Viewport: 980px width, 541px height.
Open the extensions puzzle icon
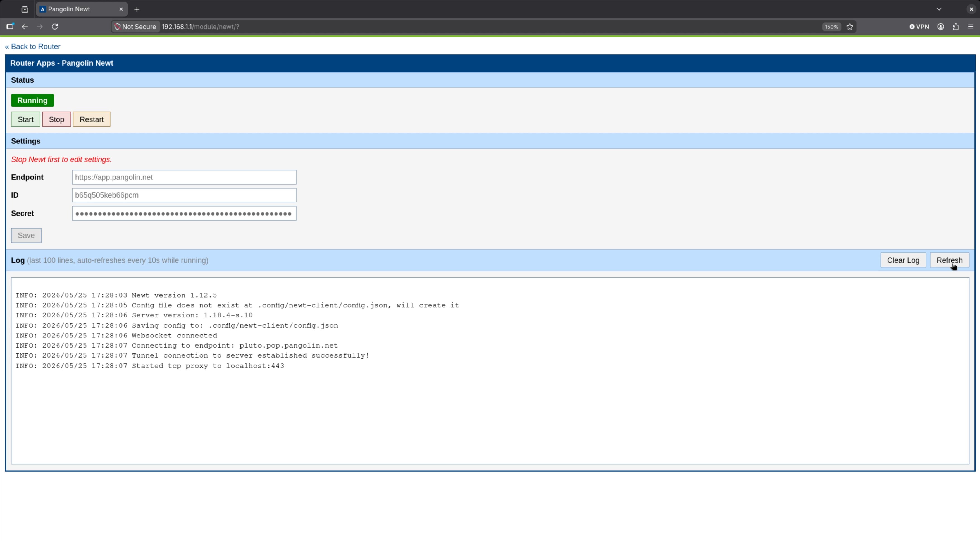(956, 27)
